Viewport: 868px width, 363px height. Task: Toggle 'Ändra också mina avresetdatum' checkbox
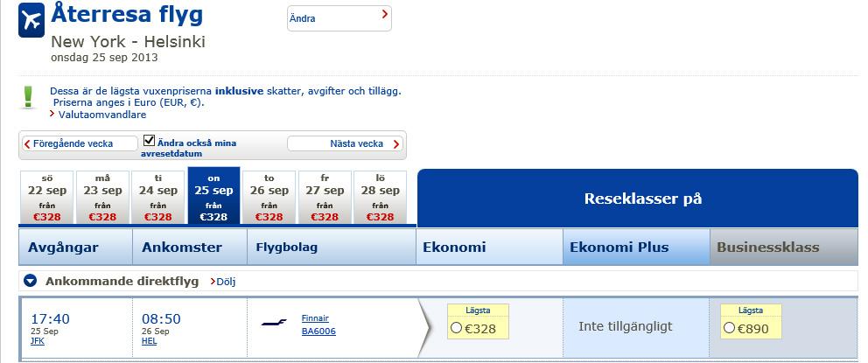click(x=149, y=140)
